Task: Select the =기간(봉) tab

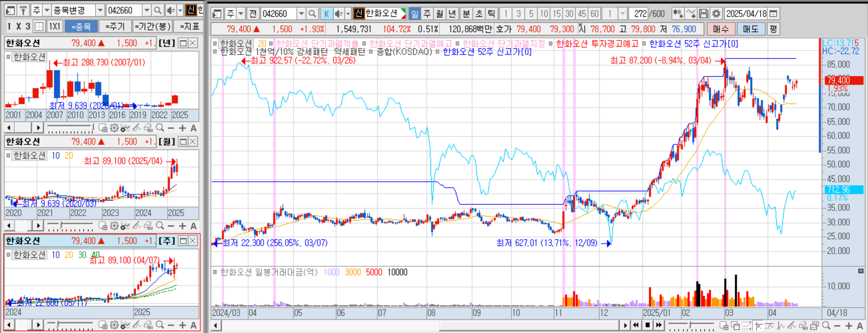Action: click(x=152, y=27)
